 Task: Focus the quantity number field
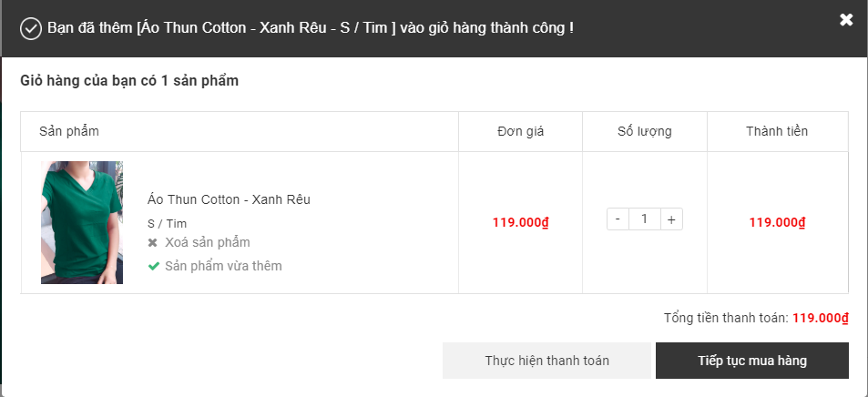click(645, 219)
